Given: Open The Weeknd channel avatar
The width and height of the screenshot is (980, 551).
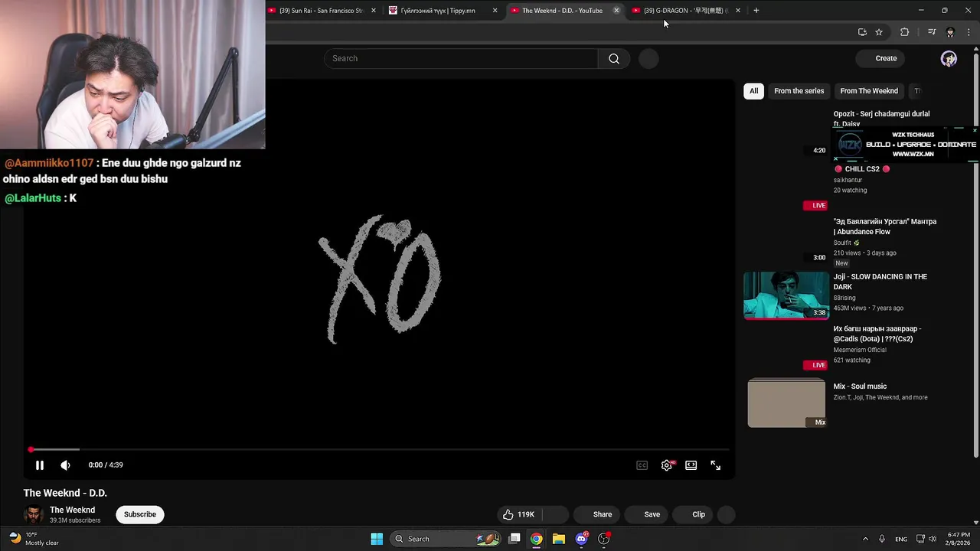Looking at the screenshot, I should coord(33,514).
